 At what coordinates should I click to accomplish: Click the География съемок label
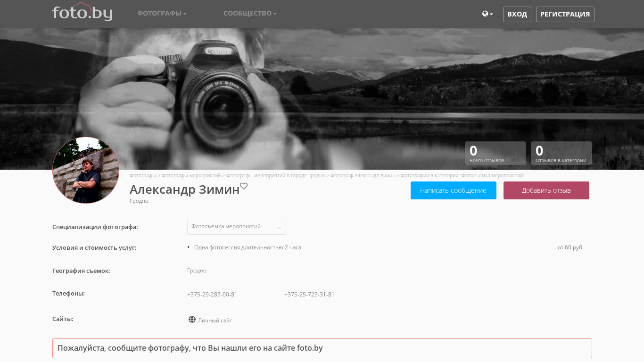81,271
